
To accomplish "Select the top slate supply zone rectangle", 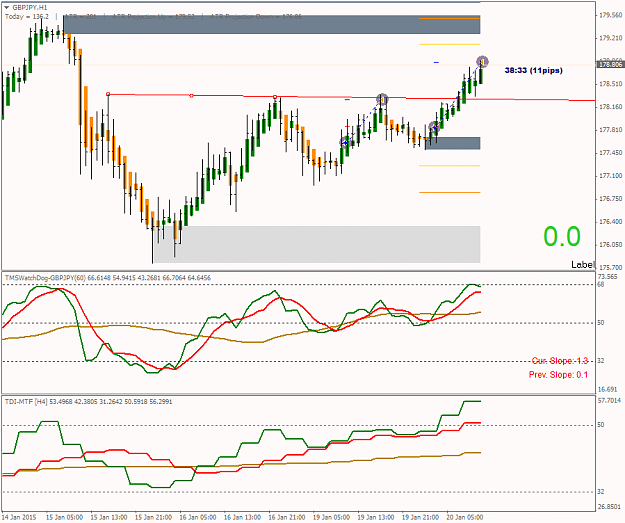I will pyautogui.click(x=272, y=25).
